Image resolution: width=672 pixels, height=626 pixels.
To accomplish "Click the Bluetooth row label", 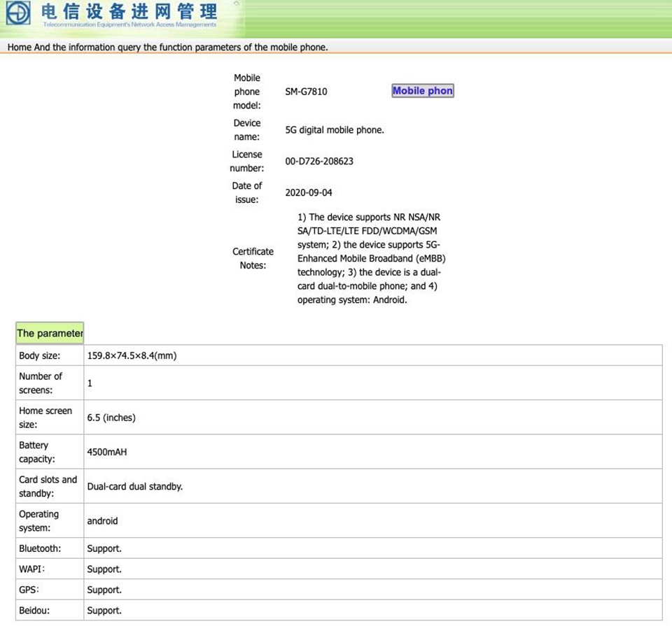I will tap(40, 548).
